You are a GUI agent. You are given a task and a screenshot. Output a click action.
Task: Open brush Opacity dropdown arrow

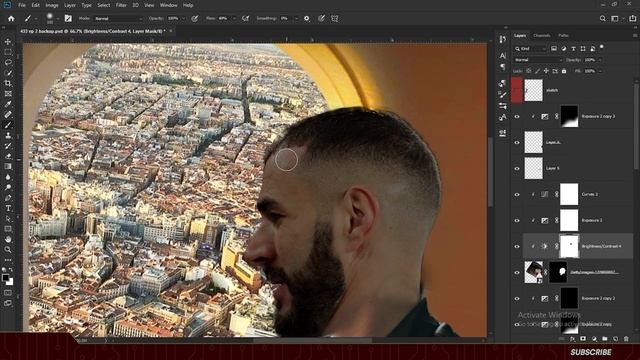point(183,18)
